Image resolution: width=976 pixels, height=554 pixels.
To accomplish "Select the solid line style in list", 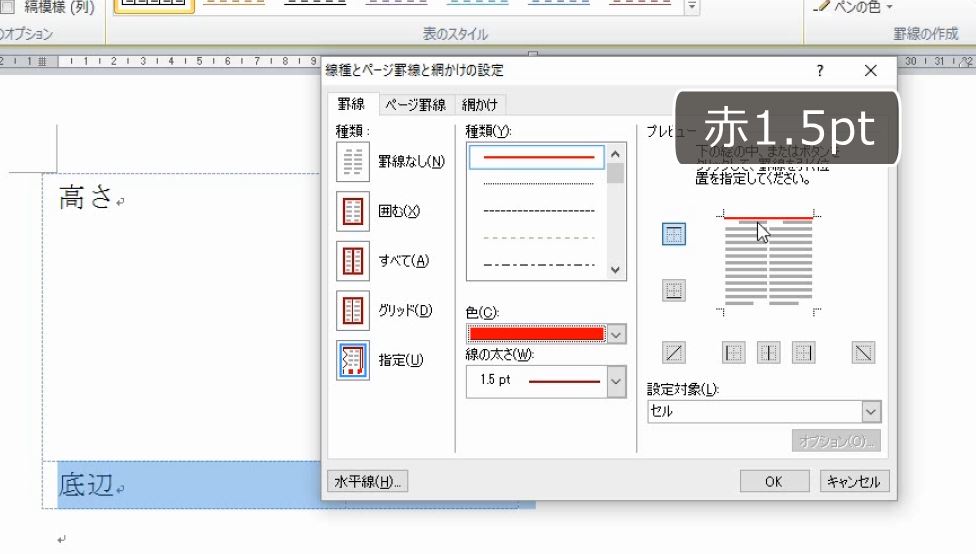I will coord(537,157).
